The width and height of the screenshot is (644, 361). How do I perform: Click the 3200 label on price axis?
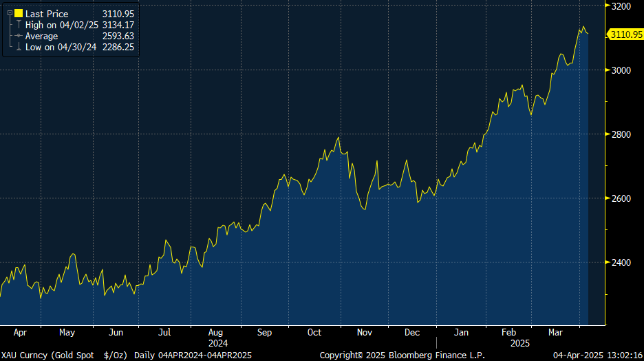tap(621, 6)
